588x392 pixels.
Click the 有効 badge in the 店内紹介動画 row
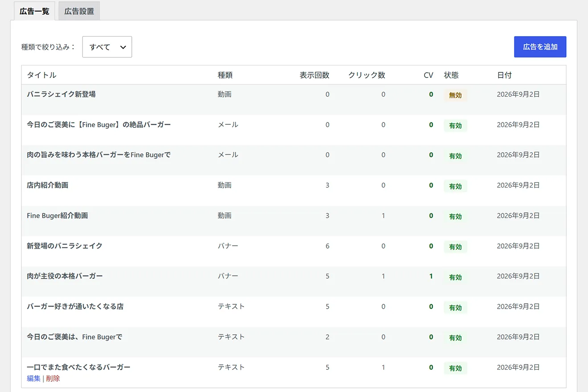click(x=455, y=186)
